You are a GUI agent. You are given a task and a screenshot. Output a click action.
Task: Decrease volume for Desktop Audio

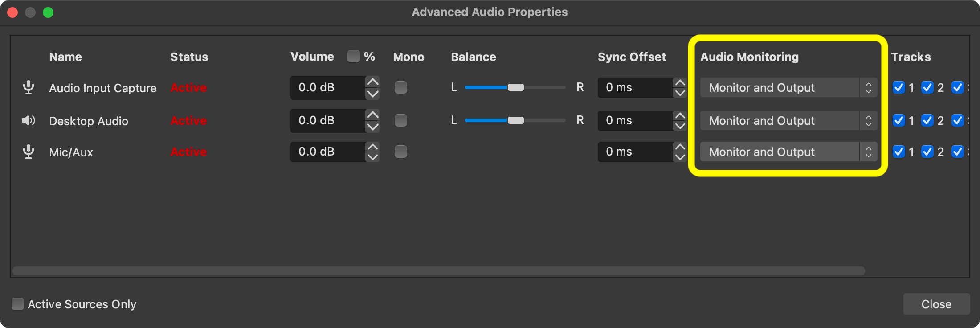(372, 127)
